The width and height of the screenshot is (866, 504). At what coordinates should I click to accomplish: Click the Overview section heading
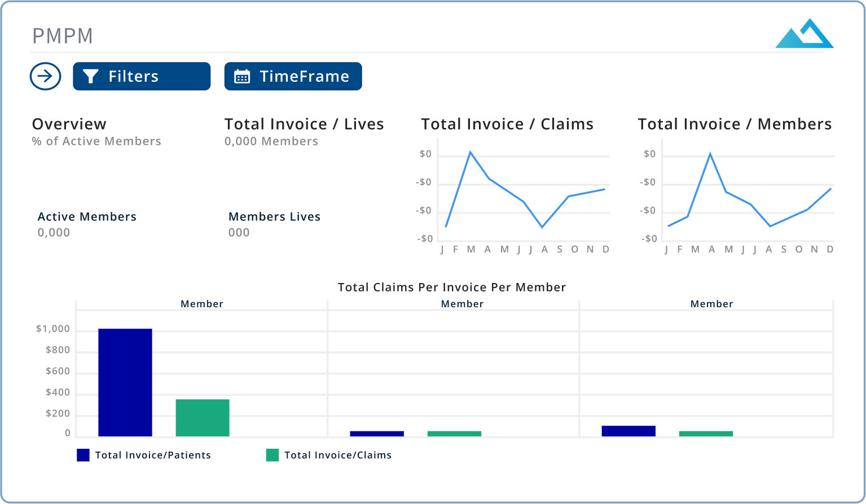(69, 124)
